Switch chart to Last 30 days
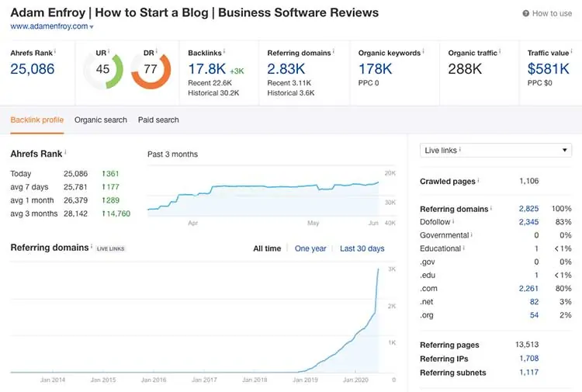Image resolution: width=582 pixels, height=392 pixels. (362, 248)
